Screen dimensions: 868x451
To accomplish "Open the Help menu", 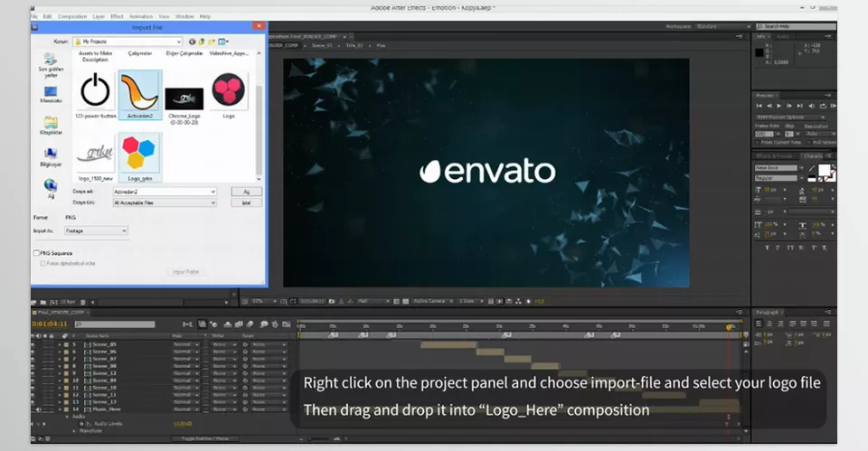I will (205, 16).
